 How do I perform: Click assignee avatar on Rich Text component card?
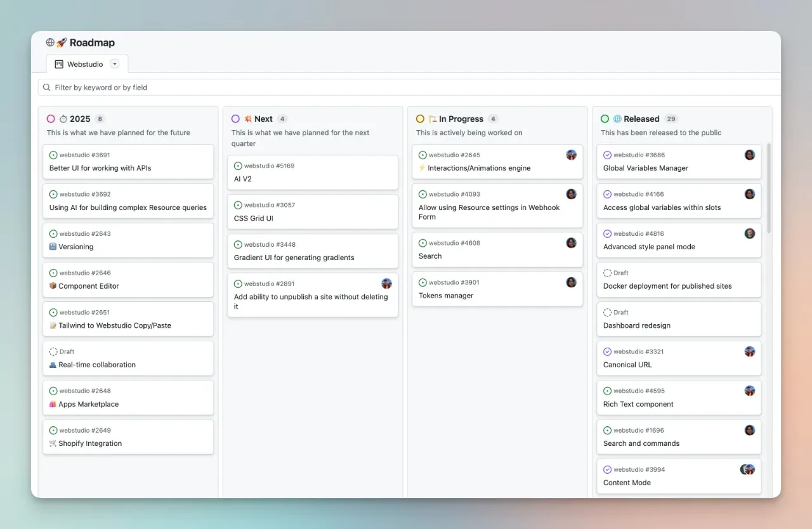pyautogui.click(x=750, y=391)
